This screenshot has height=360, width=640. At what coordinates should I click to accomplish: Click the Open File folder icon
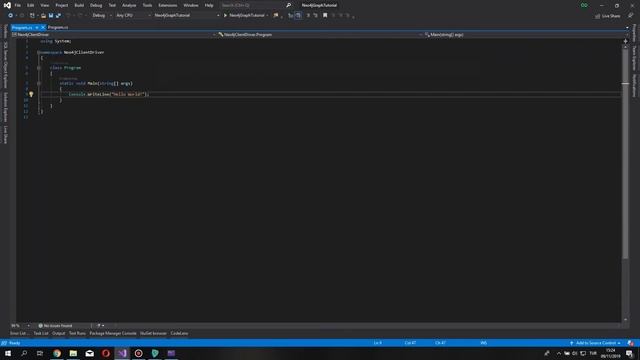pyautogui.click(x=43, y=16)
